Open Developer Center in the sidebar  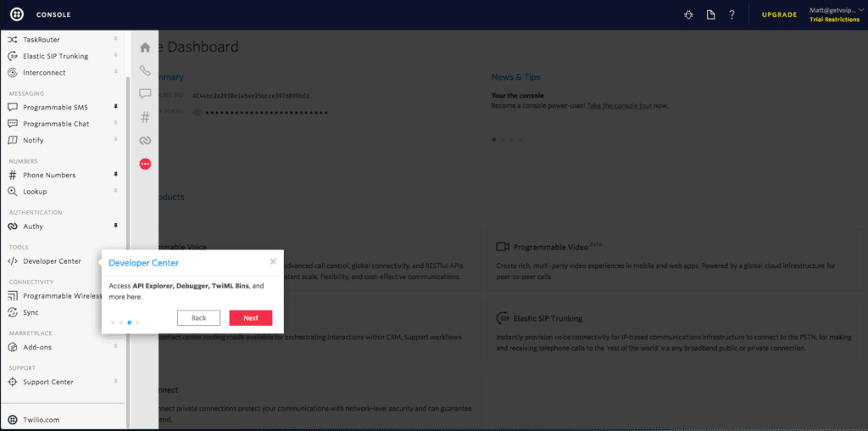pyautogui.click(x=52, y=261)
